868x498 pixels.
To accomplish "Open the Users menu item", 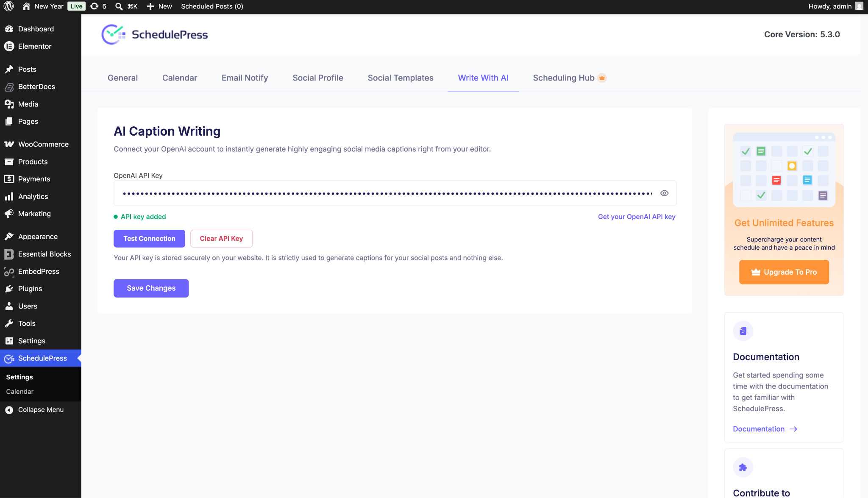I will click(x=40, y=306).
